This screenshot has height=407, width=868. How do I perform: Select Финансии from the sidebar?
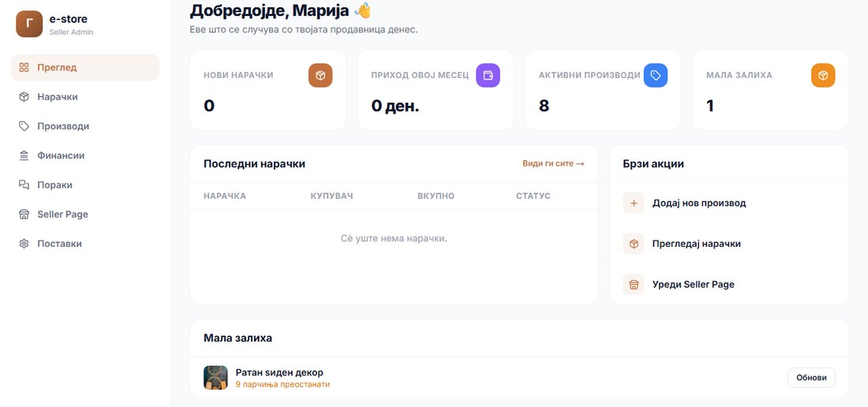coord(85,155)
